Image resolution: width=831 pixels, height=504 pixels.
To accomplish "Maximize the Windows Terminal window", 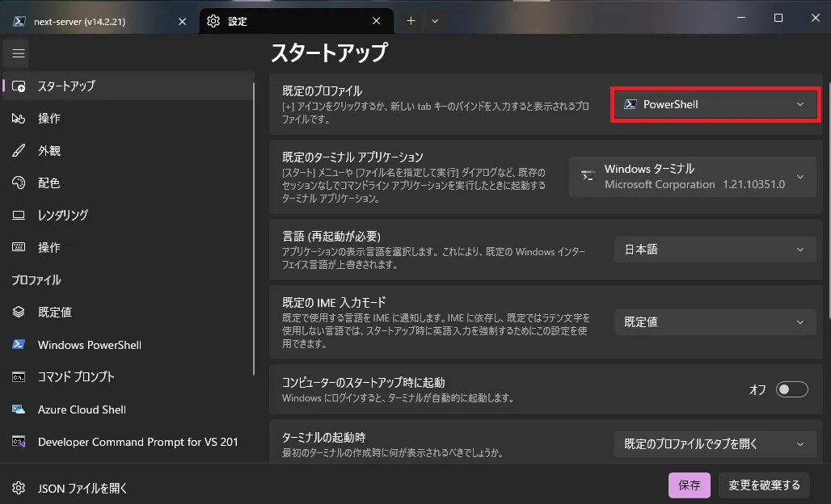I will (778, 18).
